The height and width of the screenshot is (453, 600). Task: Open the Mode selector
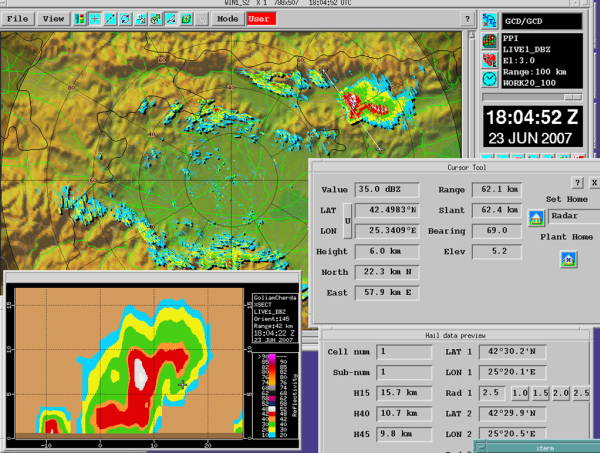pos(228,19)
